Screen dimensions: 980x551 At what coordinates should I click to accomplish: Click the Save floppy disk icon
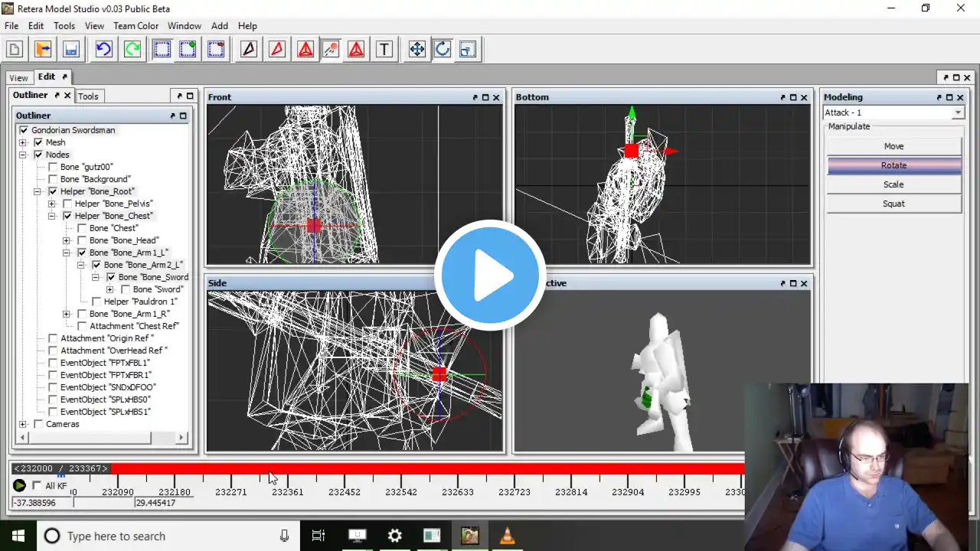[x=70, y=50]
